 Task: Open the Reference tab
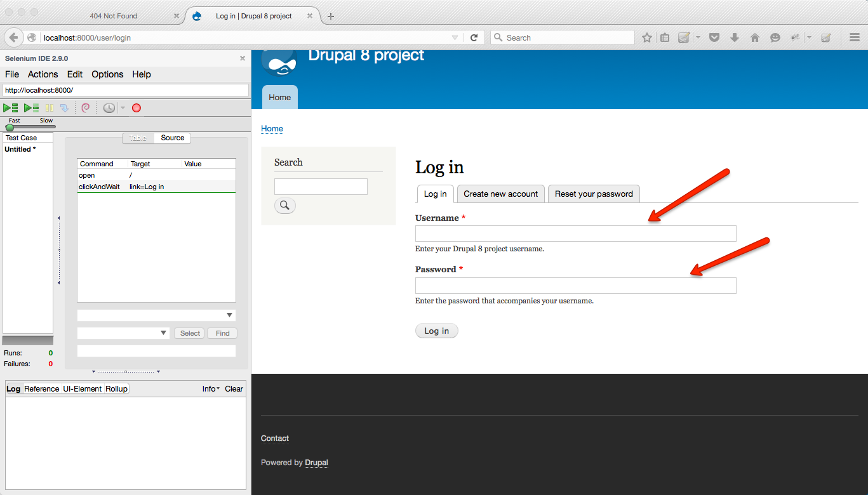tap(42, 388)
